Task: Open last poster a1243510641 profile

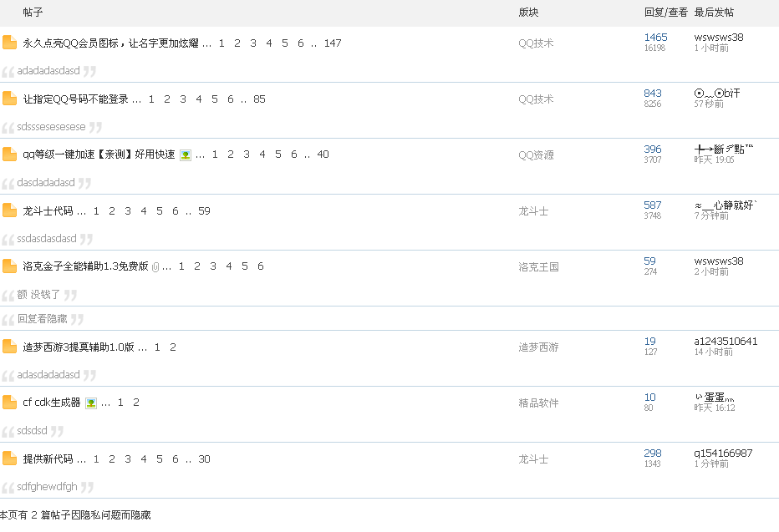Action: tap(726, 342)
